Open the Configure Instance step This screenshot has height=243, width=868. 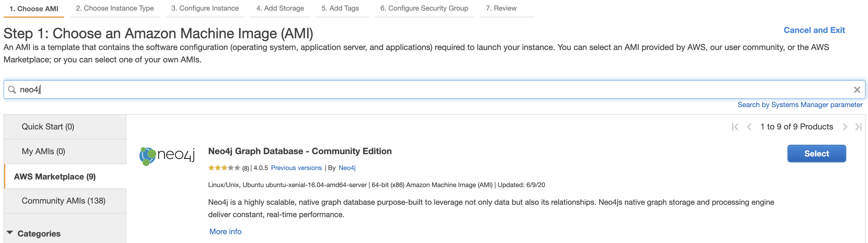coord(205,9)
